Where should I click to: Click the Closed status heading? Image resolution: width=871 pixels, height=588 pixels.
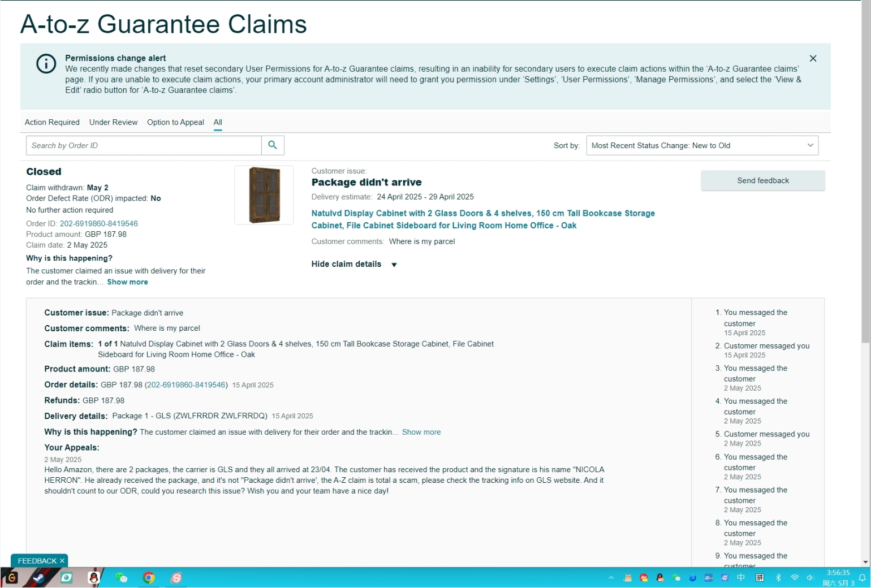[44, 171]
